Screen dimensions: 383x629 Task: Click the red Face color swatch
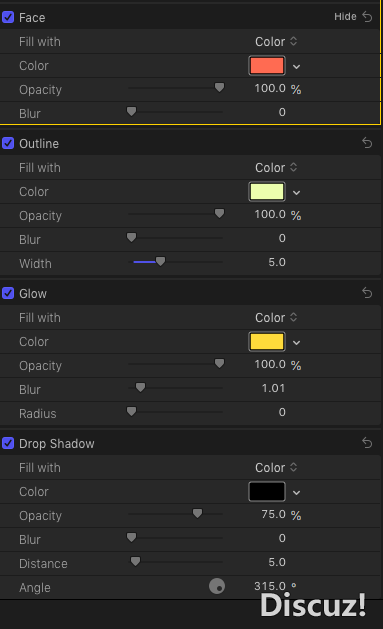[267, 65]
